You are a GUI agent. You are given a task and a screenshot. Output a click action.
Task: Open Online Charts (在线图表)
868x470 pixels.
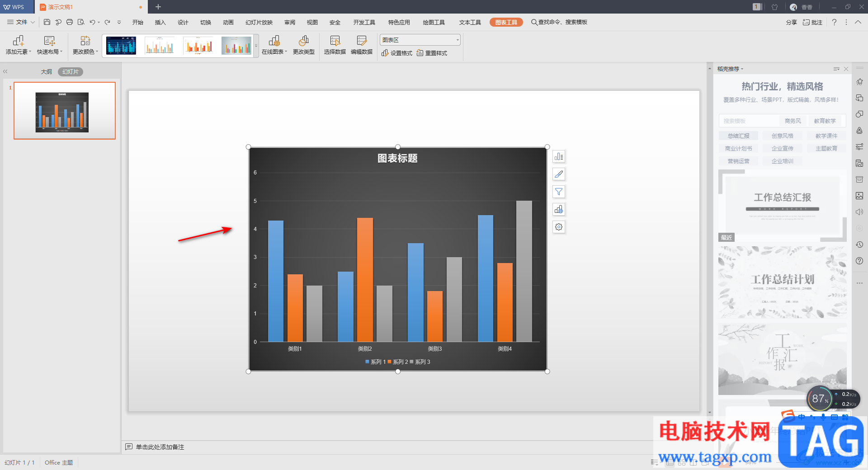click(274, 45)
